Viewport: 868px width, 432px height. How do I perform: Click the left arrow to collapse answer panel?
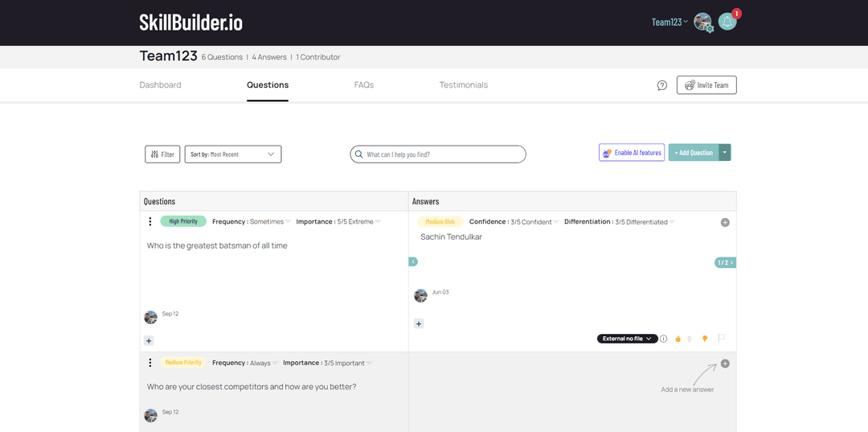click(x=413, y=261)
